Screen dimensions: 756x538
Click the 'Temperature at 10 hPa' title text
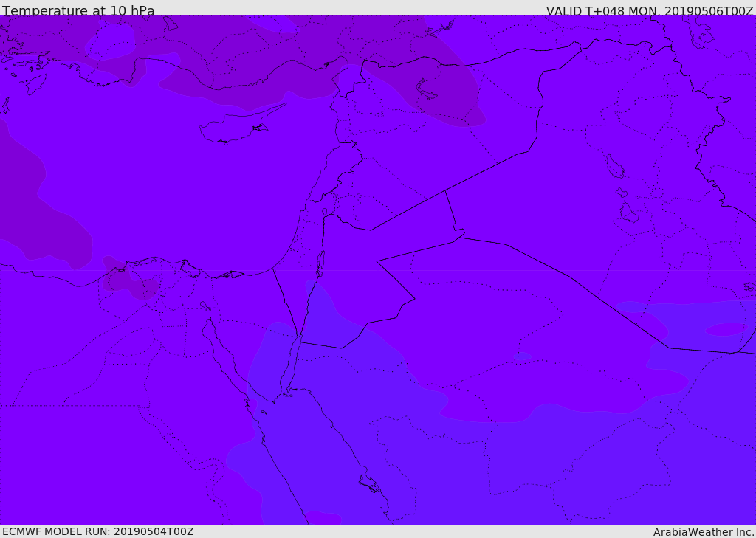(x=78, y=10)
